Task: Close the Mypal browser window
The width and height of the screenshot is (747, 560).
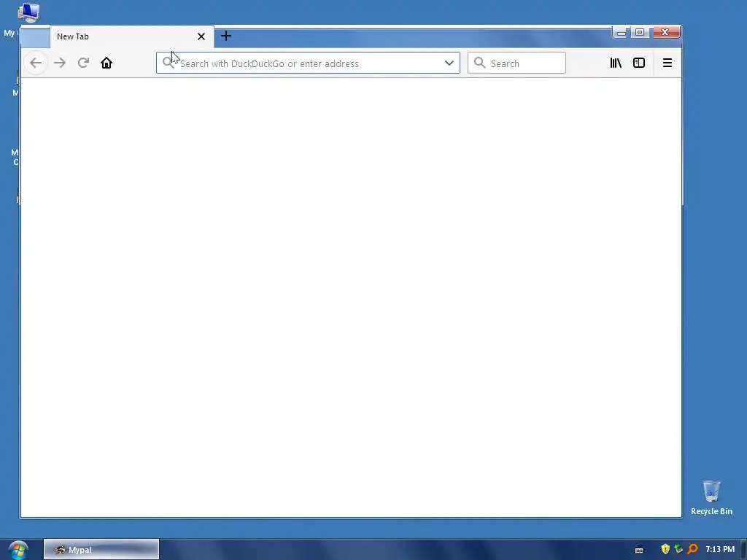Action: pos(665,32)
